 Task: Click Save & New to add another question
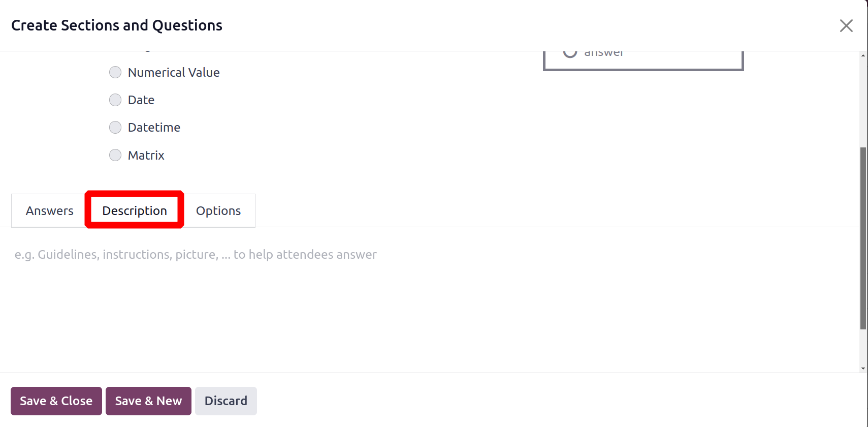(x=148, y=401)
